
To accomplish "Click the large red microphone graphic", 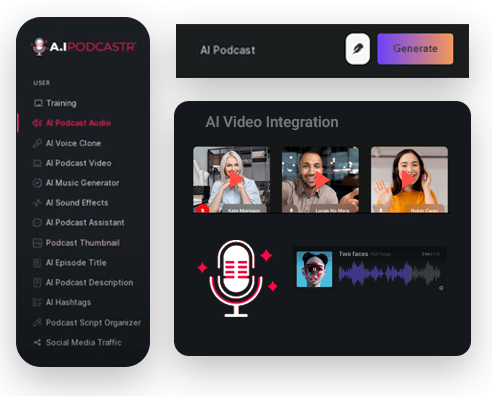I will (x=236, y=278).
